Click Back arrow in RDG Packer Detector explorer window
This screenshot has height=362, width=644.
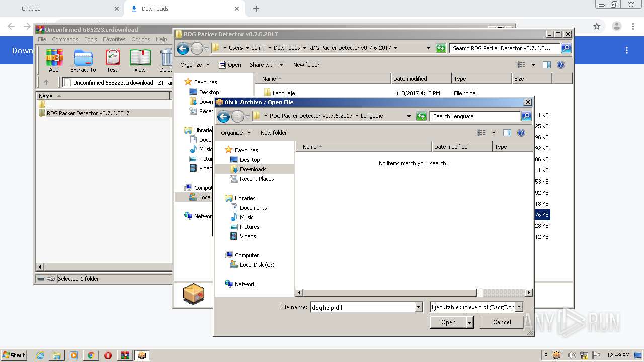tap(183, 48)
